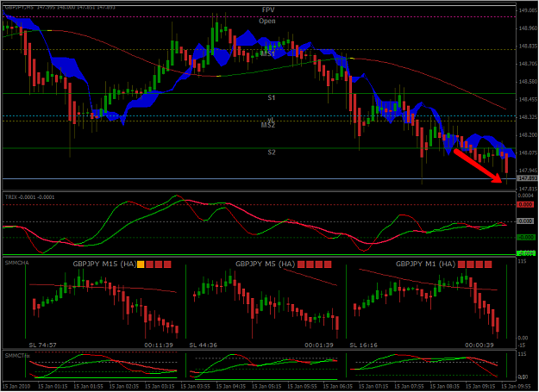Select the 15 Jan 03:55 time label

point(195,387)
